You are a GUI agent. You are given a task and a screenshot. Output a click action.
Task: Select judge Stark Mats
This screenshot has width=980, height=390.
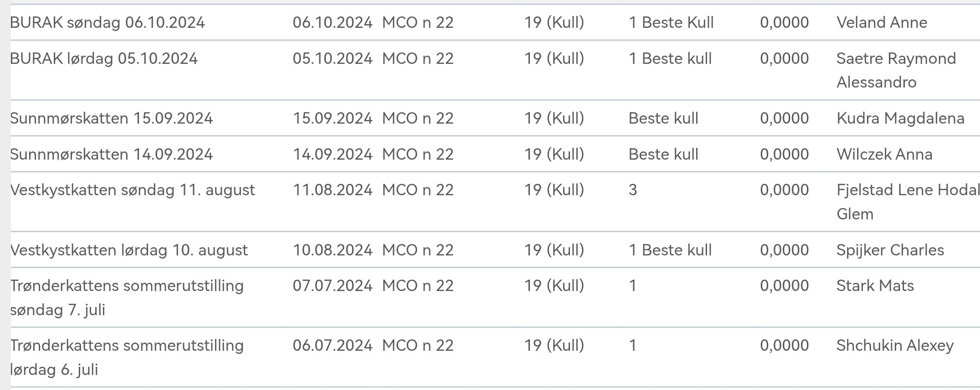(875, 286)
